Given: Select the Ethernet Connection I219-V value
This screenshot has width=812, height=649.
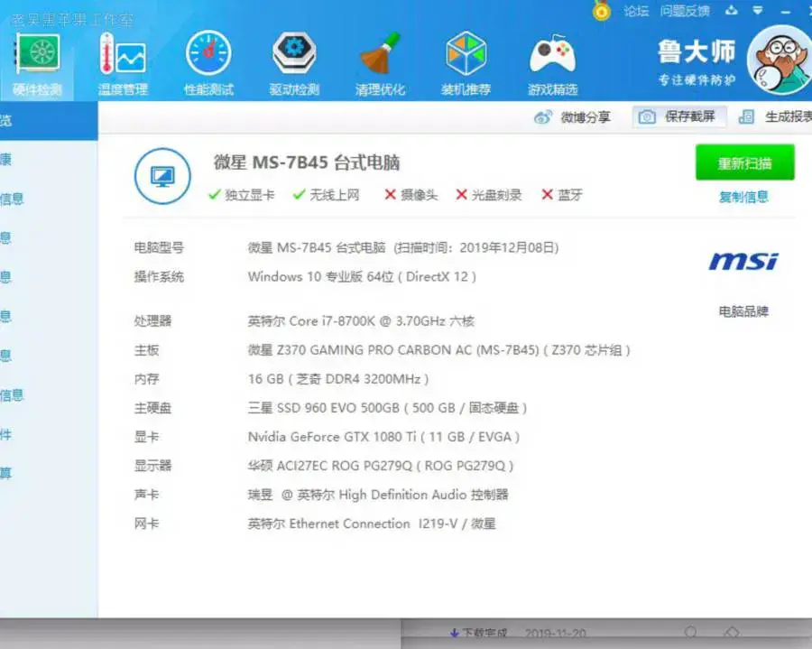Looking at the screenshot, I should (x=372, y=524).
